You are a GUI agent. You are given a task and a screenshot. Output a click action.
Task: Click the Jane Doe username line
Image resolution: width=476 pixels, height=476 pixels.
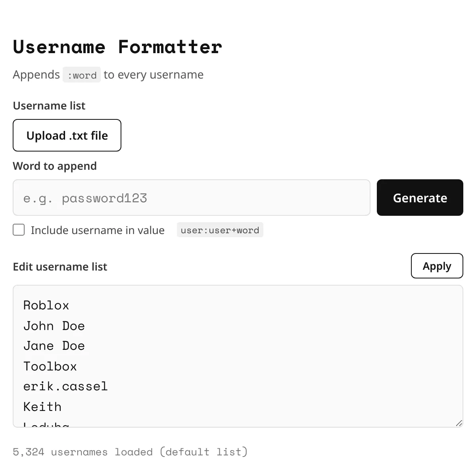(x=54, y=346)
